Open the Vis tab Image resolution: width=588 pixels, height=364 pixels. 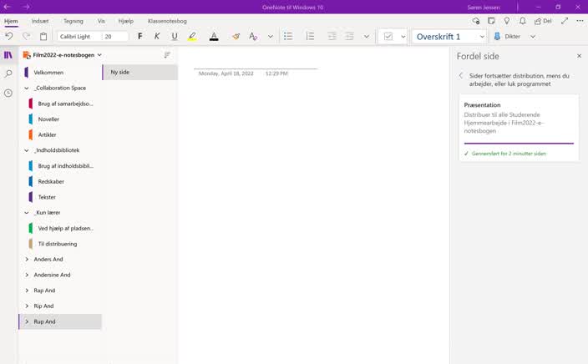coord(101,21)
